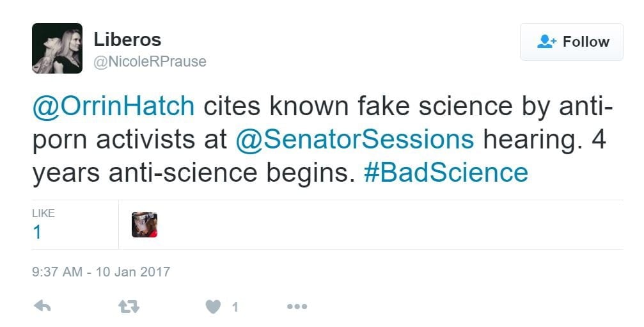Click the words "porn activists at" in the tweet
The image size is (644, 327).
click(x=131, y=140)
